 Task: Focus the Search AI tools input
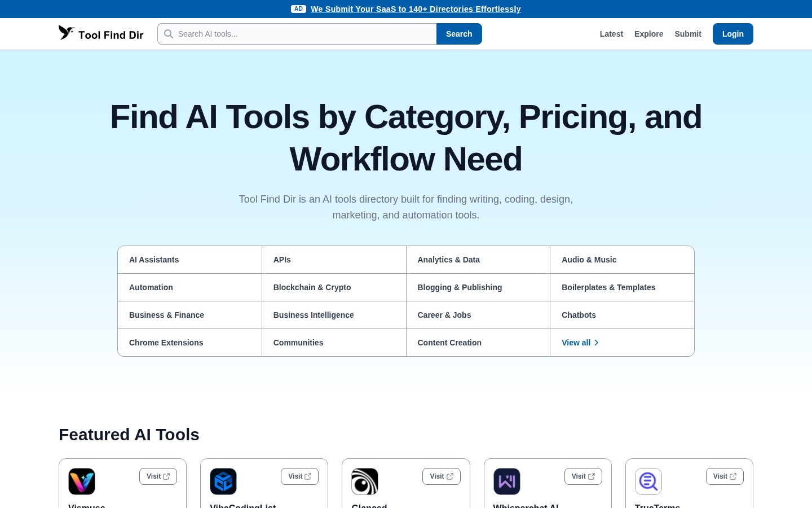pyautogui.click(x=297, y=34)
